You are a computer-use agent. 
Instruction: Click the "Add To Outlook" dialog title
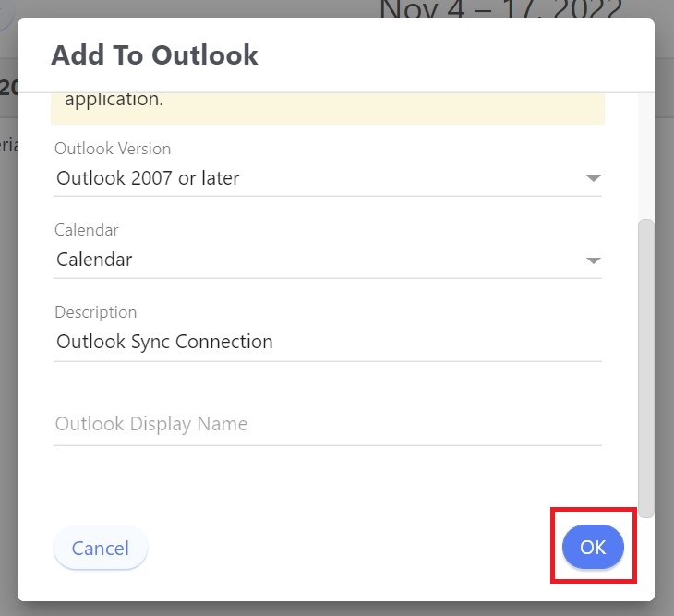pyautogui.click(x=154, y=55)
